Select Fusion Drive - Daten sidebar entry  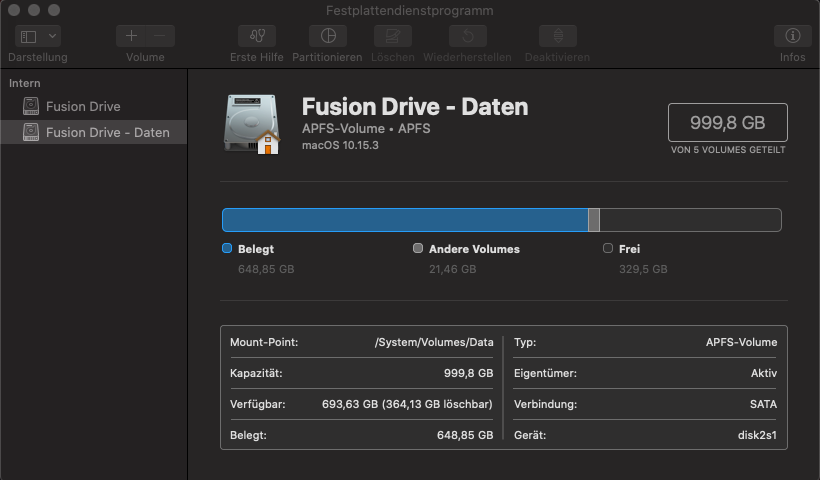click(107, 132)
